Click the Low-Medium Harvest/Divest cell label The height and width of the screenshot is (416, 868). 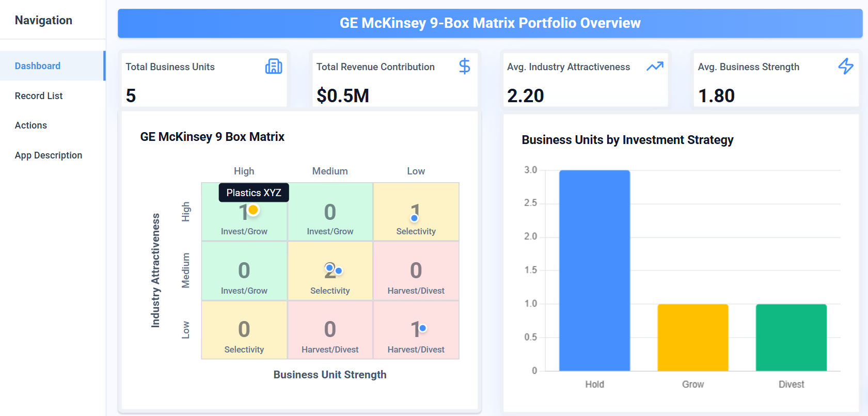[x=330, y=349]
